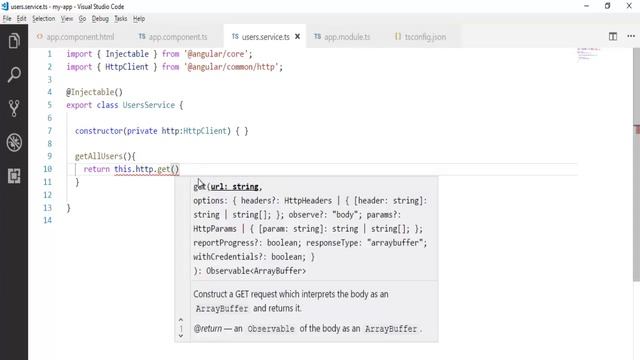640x360 pixels.
Task: Click line number 14 in the gutter
Action: (x=47, y=220)
